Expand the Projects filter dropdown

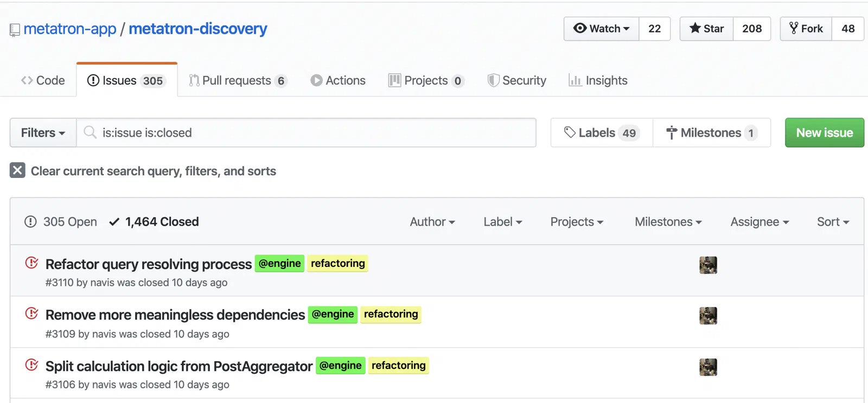(x=577, y=222)
